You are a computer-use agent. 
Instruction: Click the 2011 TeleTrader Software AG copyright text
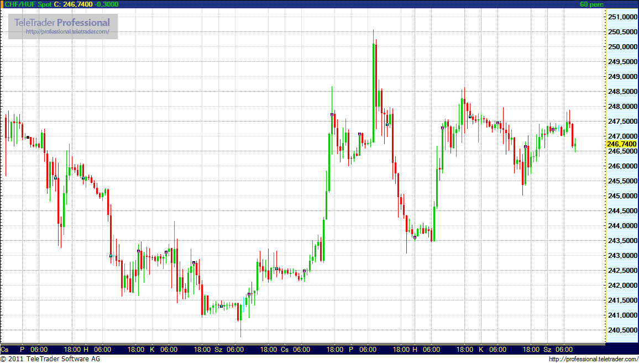click(x=50, y=360)
